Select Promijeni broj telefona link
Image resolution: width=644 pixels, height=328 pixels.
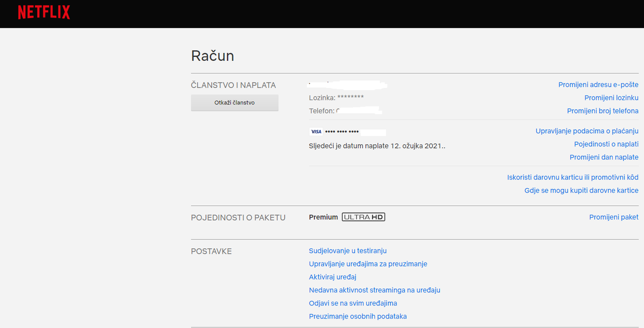pos(603,111)
